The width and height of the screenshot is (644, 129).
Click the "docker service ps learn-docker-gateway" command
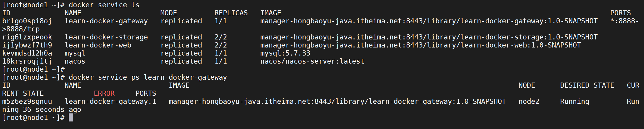[148, 77]
